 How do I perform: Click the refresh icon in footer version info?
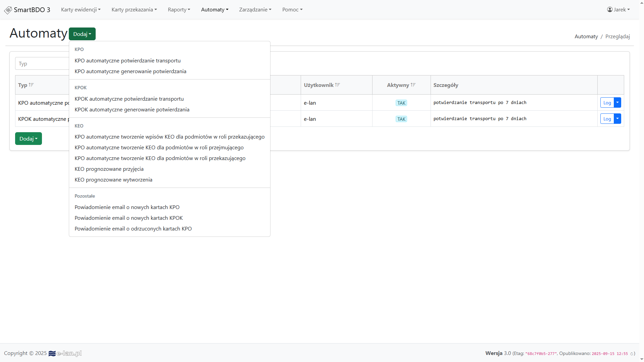631,354
